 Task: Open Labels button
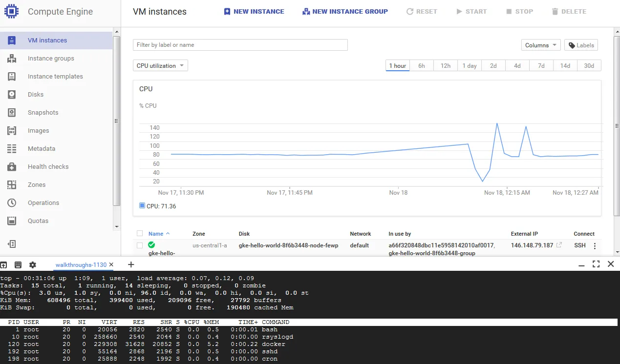pyautogui.click(x=581, y=45)
